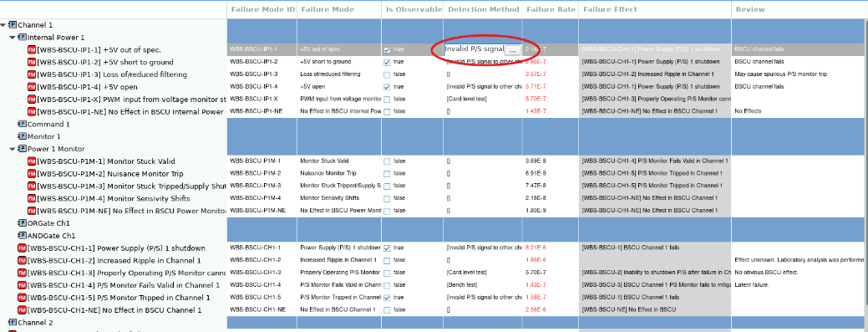Click FM icon of Loss of/reduced filtering
868x332 pixels.
pos(32,74)
